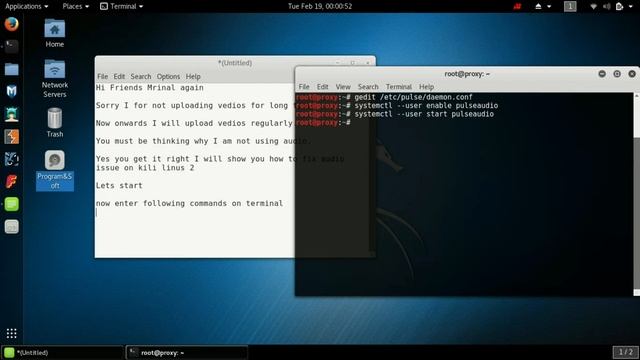
Task: Show all applications grid
Action: (11, 333)
